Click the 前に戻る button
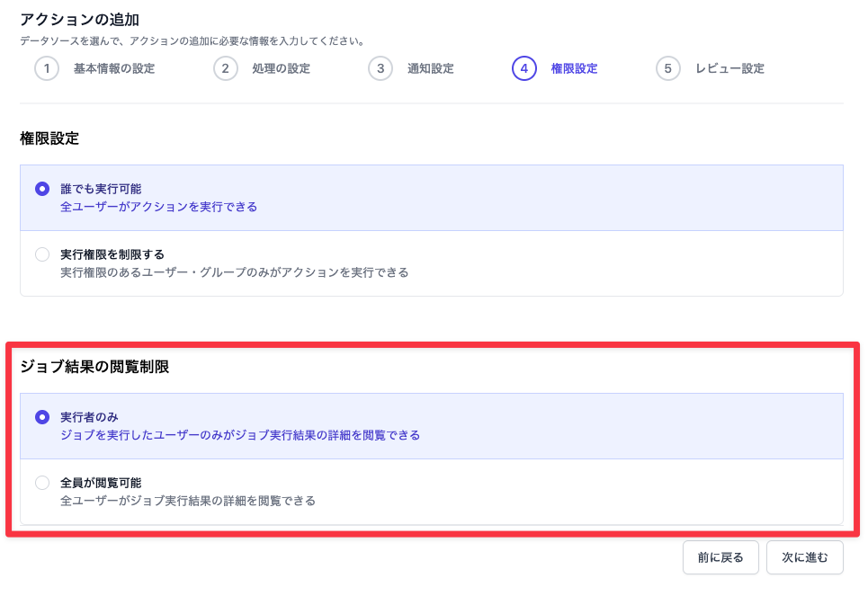Screen dimensions: 868x605 pyautogui.click(x=720, y=557)
